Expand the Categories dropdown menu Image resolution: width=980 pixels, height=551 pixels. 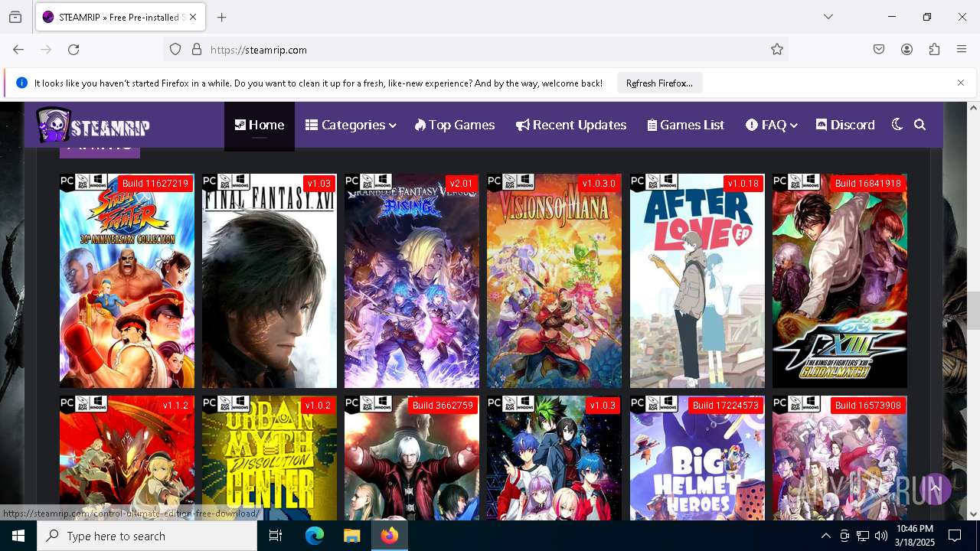[x=351, y=125]
